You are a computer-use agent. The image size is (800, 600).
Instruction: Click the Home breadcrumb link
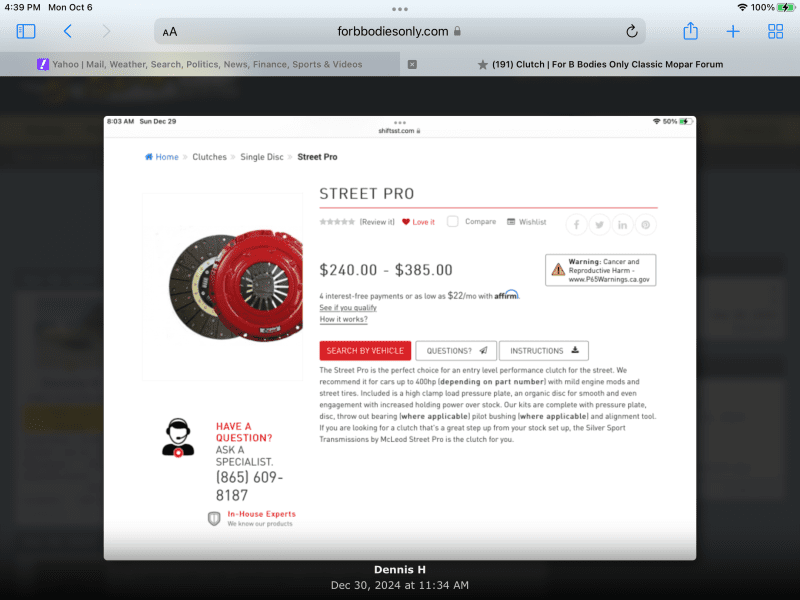(x=162, y=157)
